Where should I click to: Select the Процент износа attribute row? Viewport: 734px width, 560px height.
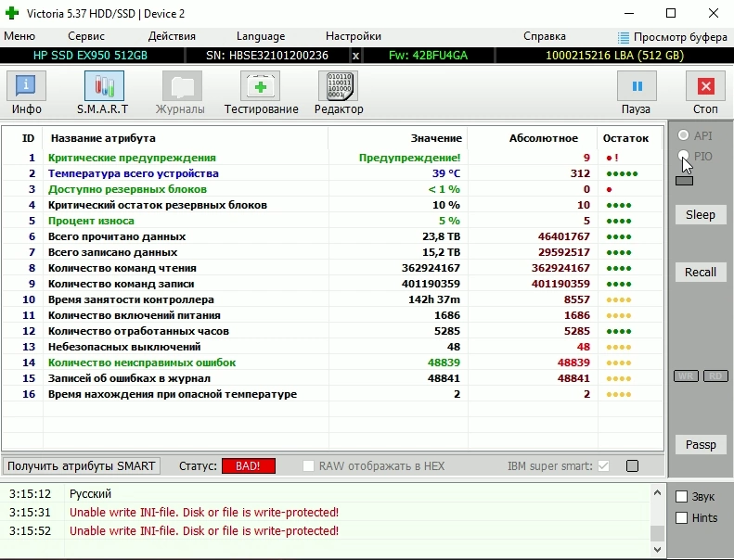coord(91,221)
